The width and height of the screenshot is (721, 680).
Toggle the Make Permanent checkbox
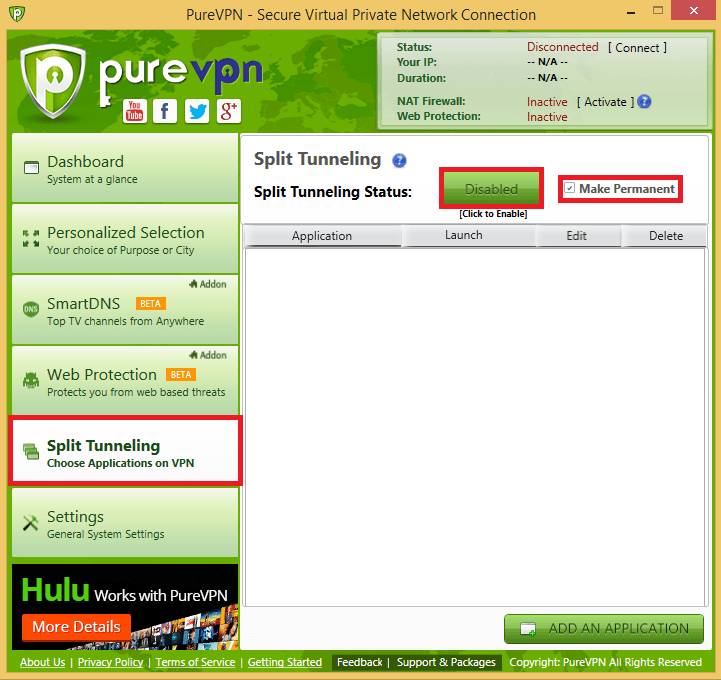pos(570,188)
